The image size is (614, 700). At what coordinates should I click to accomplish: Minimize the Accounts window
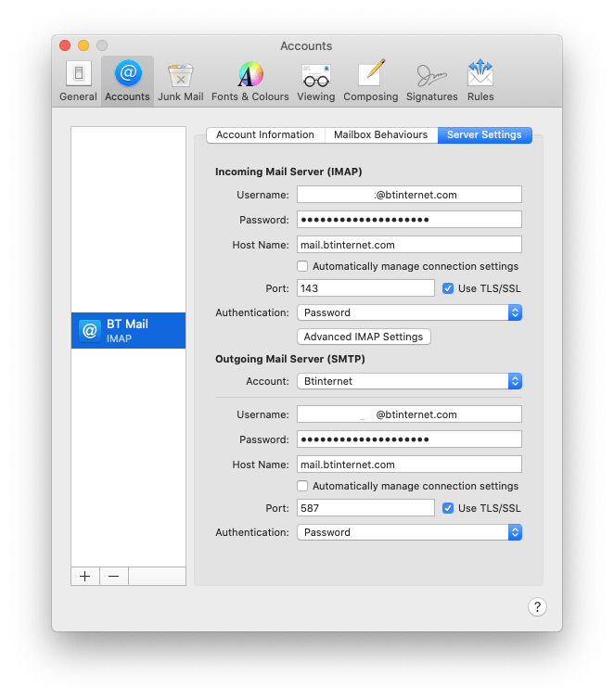[x=83, y=45]
